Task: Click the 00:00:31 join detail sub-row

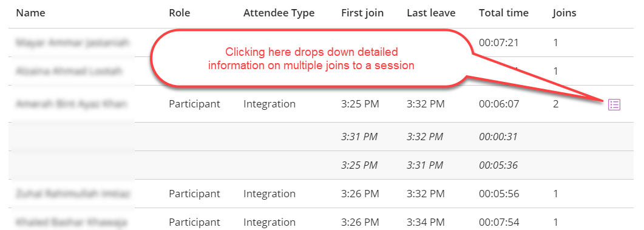Action: click(x=321, y=137)
